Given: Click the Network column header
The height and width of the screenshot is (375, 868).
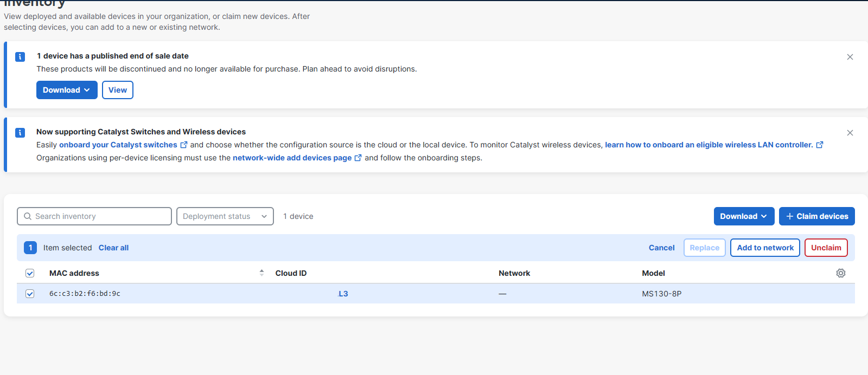Looking at the screenshot, I should point(514,273).
